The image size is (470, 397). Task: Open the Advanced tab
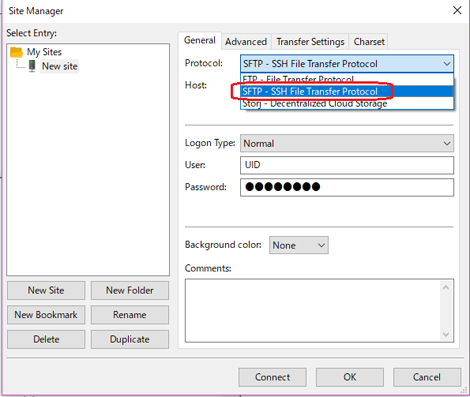246,42
